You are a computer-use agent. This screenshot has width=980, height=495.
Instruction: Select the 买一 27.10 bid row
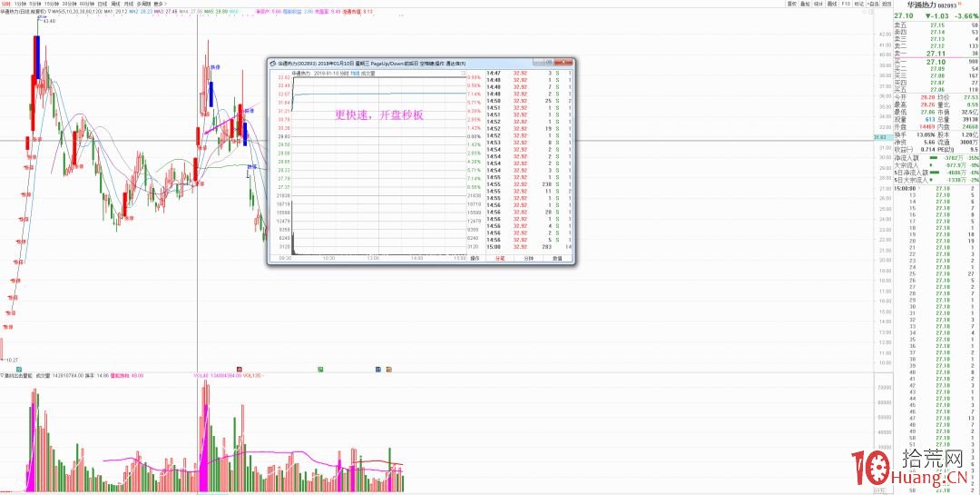tap(936, 62)
